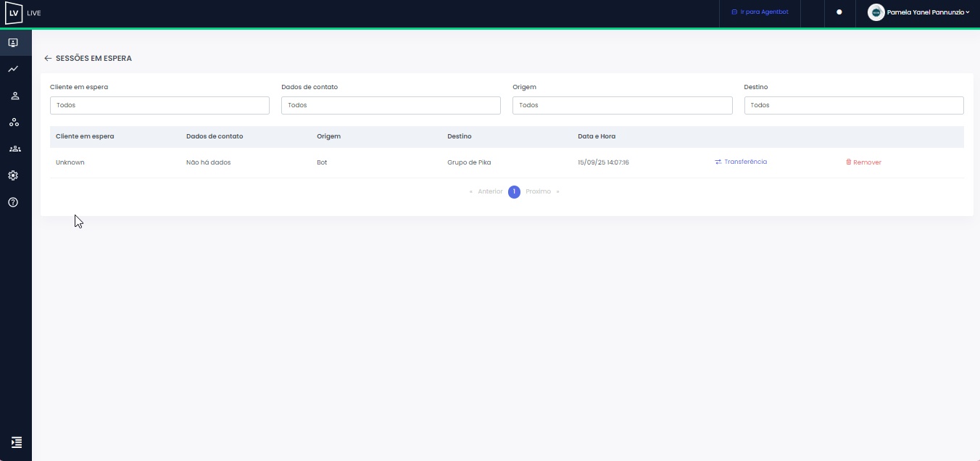Click Não há dados cell
The width and height of the screenshot is (980, 461).
click(x=208, y=162)
